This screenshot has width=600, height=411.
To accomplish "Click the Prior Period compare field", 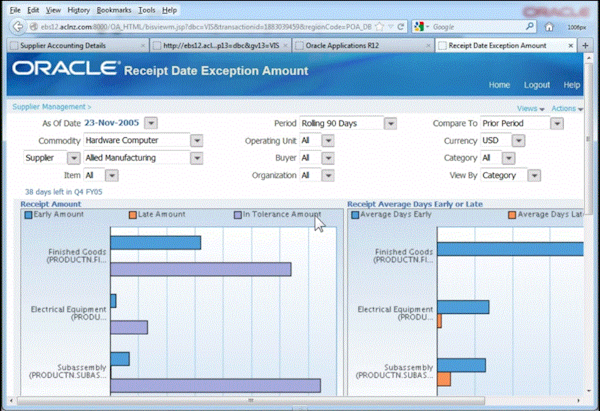I will pyautogui.click(x=515, y=124).
